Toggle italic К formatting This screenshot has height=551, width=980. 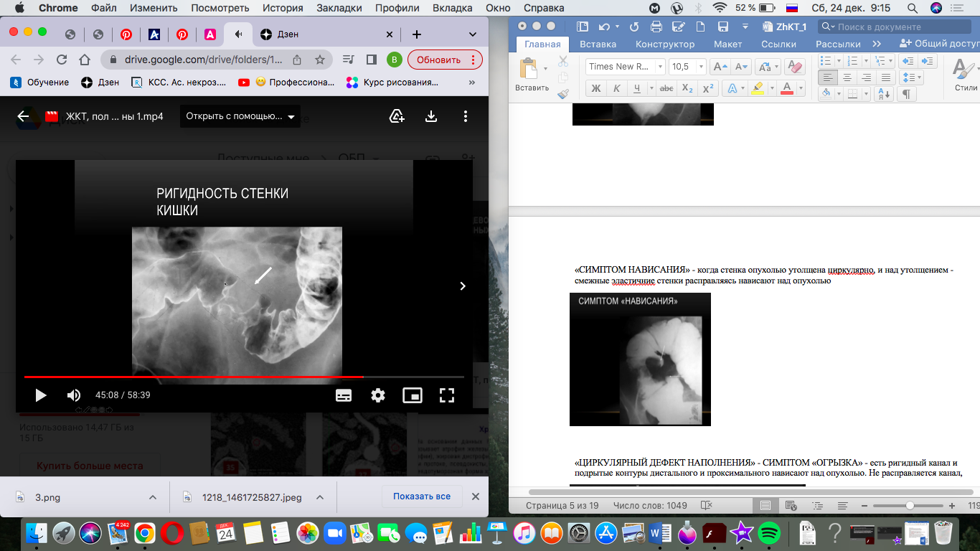point(616,89)
